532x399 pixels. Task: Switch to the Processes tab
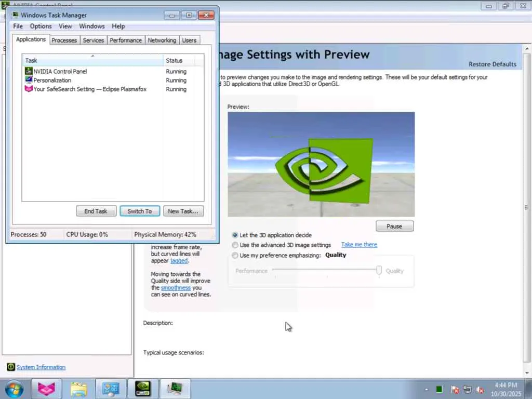(64, 41)
